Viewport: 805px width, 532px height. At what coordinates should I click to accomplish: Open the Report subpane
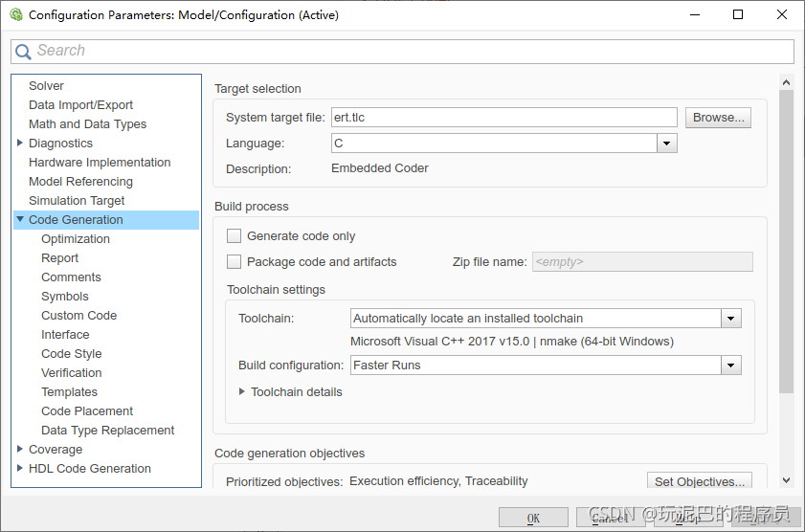pos(59,258)
